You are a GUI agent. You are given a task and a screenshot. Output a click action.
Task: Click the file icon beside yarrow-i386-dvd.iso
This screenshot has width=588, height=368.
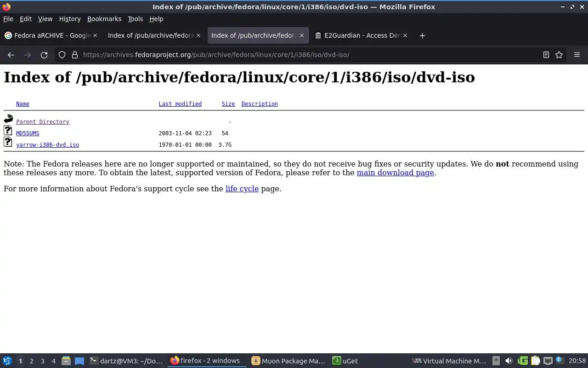click(x=8, y=142)
